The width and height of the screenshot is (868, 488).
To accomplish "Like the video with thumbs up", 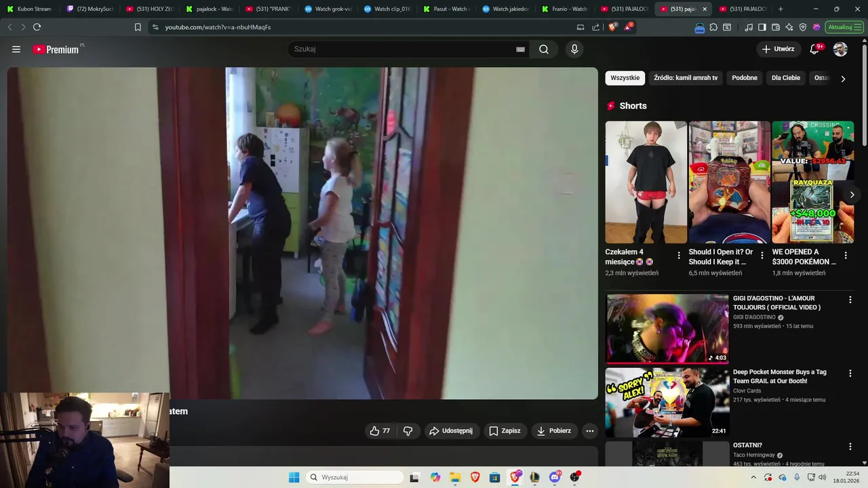I will [x=380, y=430].
